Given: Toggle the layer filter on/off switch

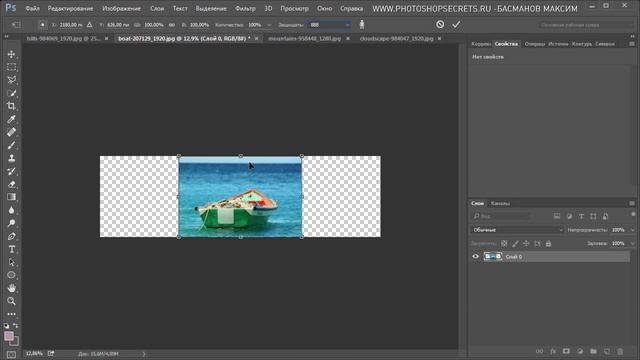Looking at the screenshot, I should 633,215.
